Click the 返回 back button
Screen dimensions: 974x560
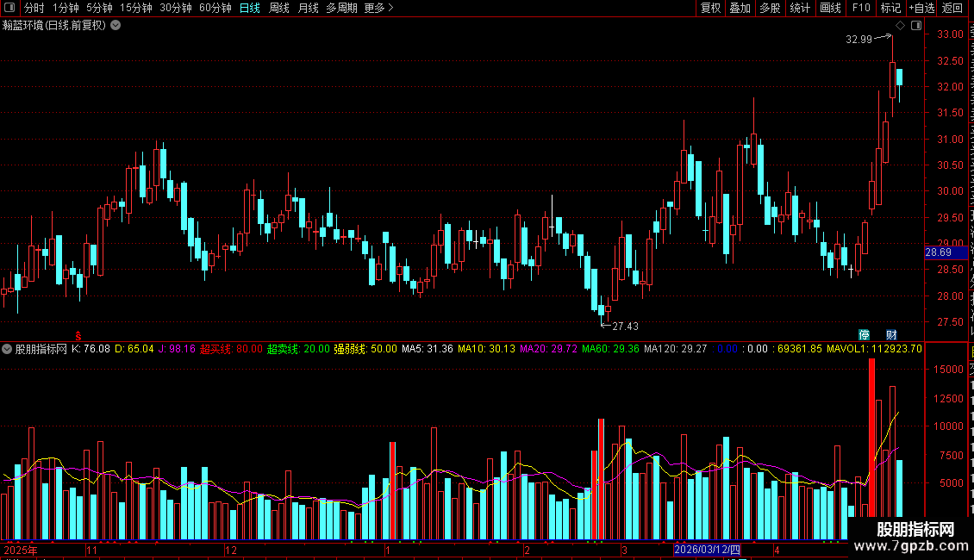952,8
